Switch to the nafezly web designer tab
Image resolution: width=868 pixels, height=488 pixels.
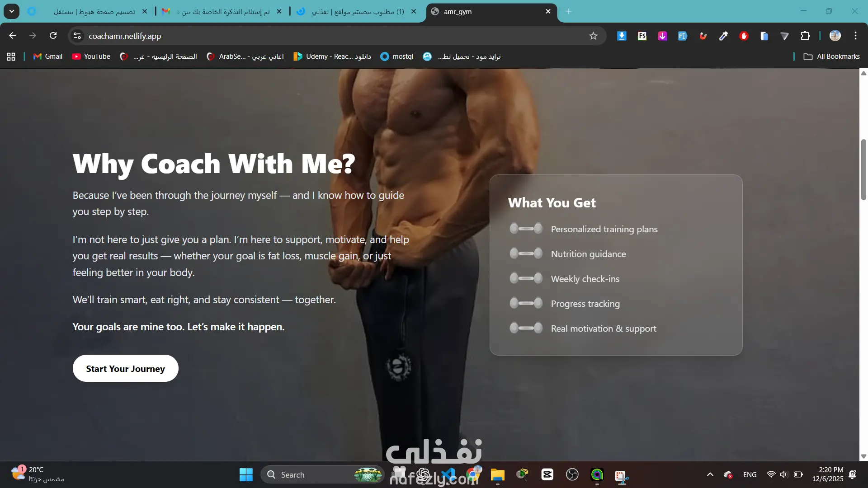(357, 11)
